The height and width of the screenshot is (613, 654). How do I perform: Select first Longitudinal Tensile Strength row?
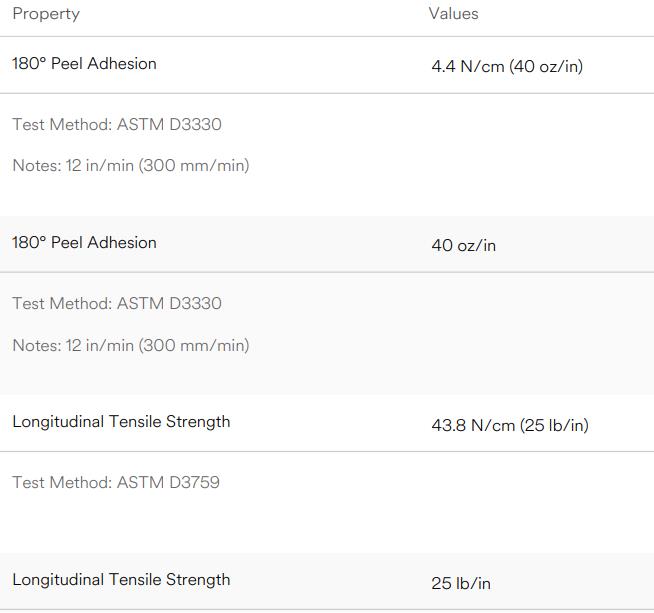(327, 423)
